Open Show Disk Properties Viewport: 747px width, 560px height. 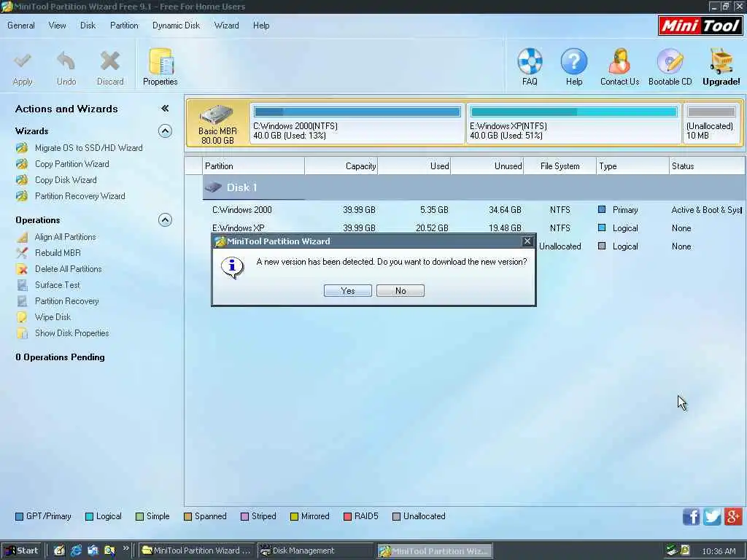[x=71, y=333]
